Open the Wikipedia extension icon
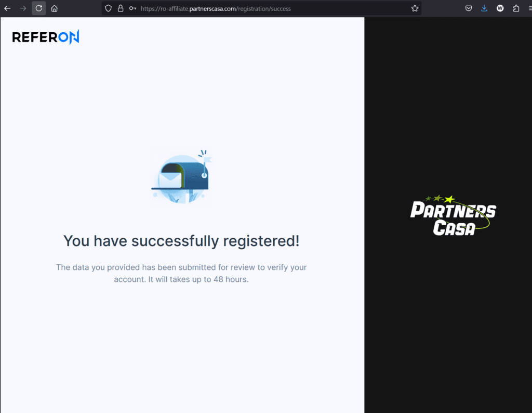Viewport: 532px width, 413px height. 500,8
